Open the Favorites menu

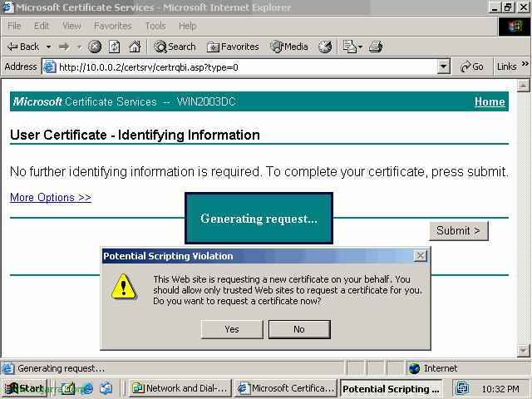tap(113, 26)
